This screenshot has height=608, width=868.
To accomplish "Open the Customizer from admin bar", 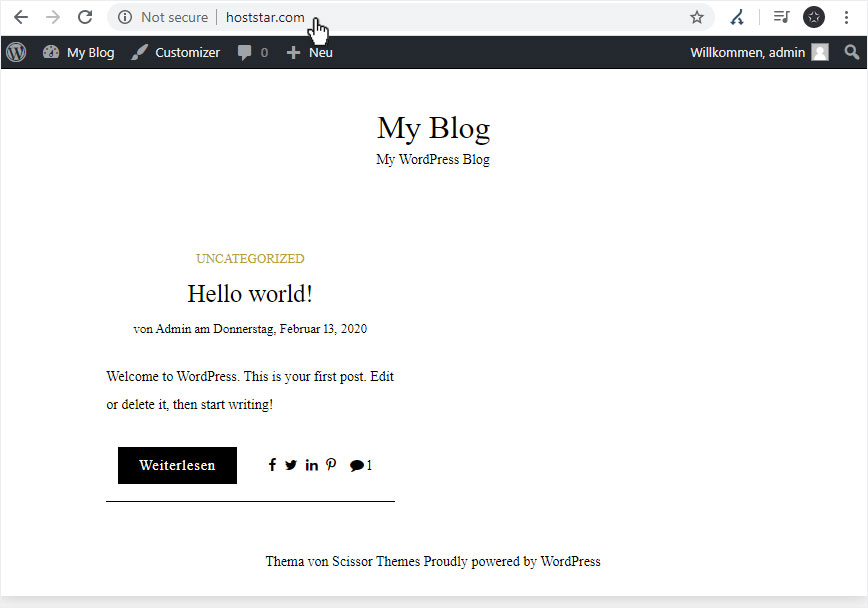I will (x=175, y=52).
